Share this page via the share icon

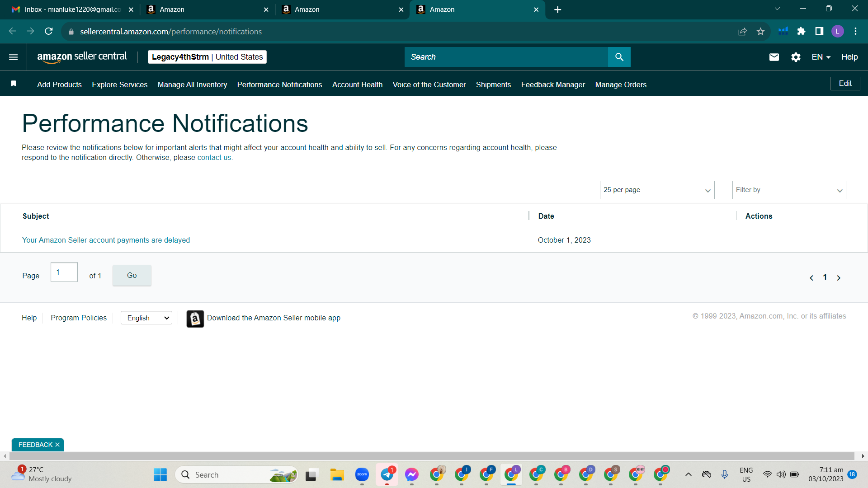pos(742,31)
